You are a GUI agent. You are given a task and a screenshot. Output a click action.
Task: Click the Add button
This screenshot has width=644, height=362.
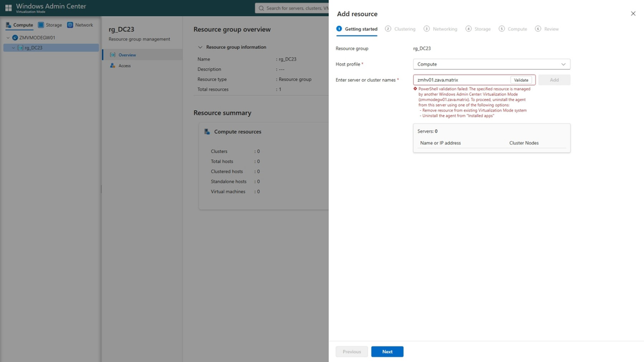[554, 80]
